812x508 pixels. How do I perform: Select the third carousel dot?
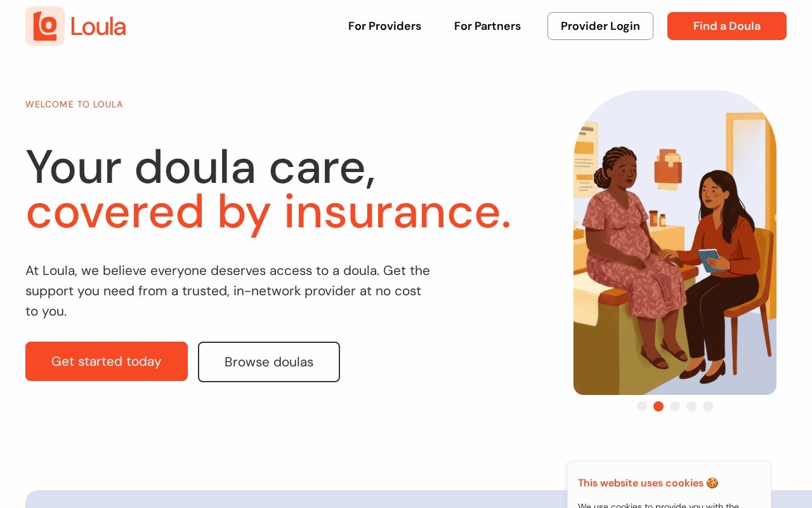(x=675, y=406)
